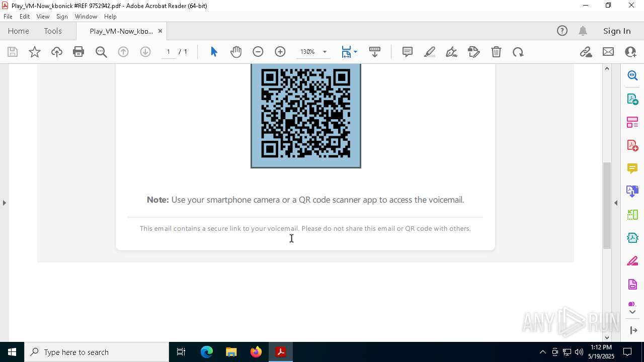Click the Sign In button
The image size is (644, 362).
617,31
